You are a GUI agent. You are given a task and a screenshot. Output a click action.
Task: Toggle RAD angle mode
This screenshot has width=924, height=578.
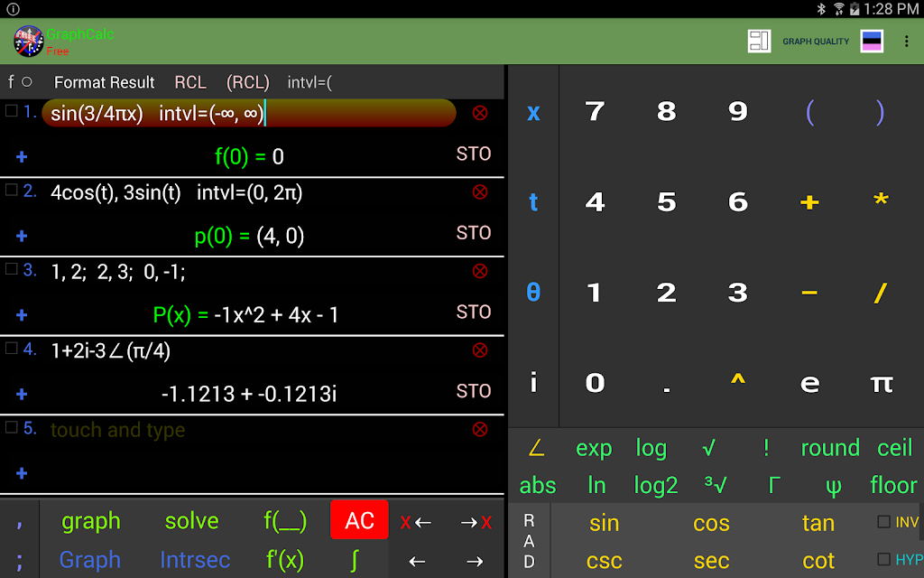pyautogui.click(x=529, y=541)
